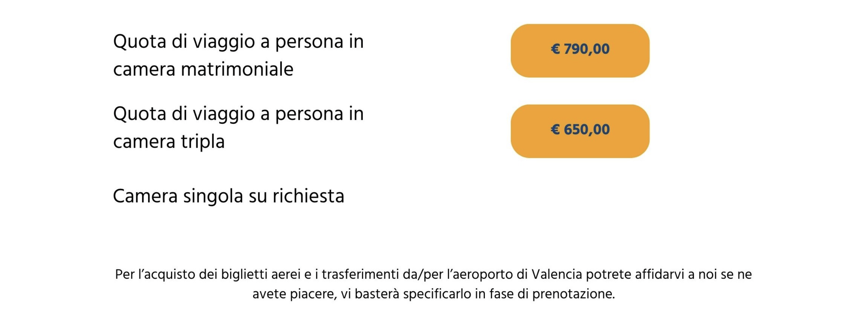Click the € 790,00 price button
Screen dimensions: 868x313
pyautogui.click(x=580, y=51)
